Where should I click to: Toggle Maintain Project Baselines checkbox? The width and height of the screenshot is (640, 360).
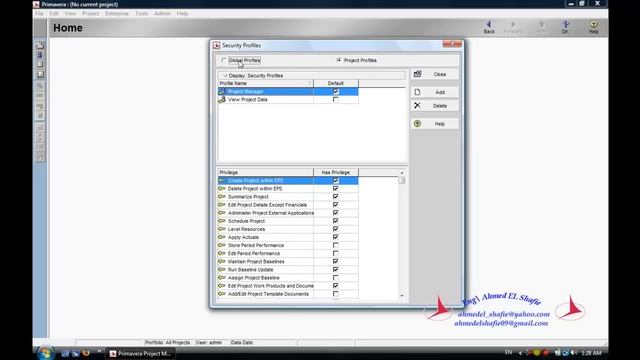[x=336, y=262]
